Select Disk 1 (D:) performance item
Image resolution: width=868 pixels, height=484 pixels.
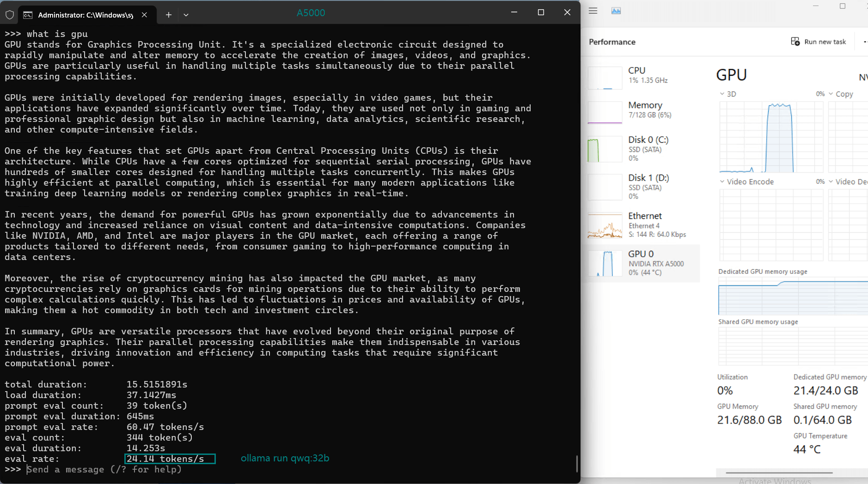[x=643, y=187]
